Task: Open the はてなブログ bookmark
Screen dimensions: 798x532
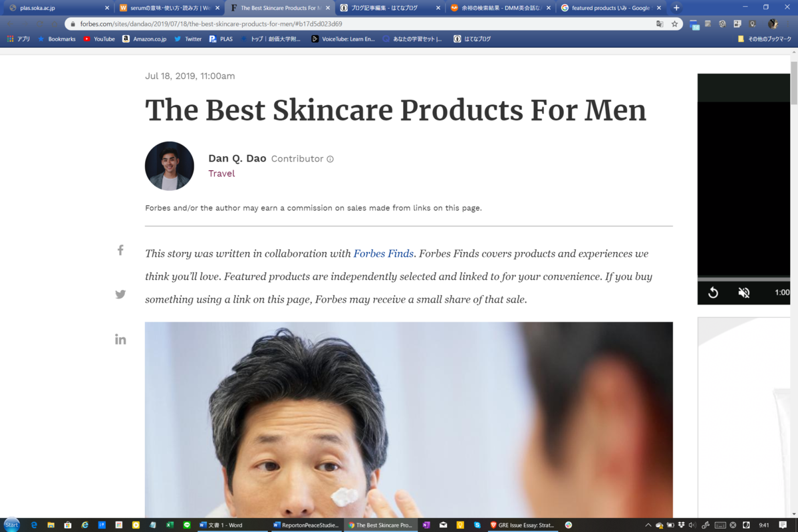Action: [x=472, y=39]
